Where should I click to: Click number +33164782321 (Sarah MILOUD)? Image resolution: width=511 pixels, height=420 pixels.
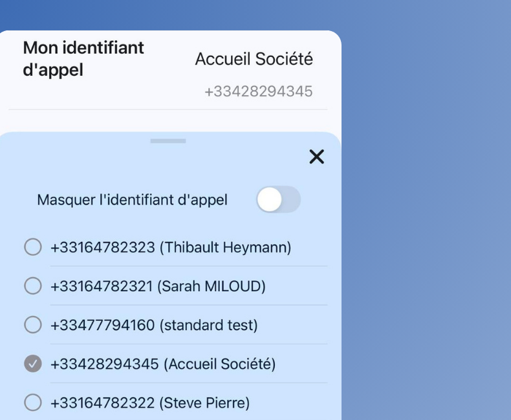(158, 286)
